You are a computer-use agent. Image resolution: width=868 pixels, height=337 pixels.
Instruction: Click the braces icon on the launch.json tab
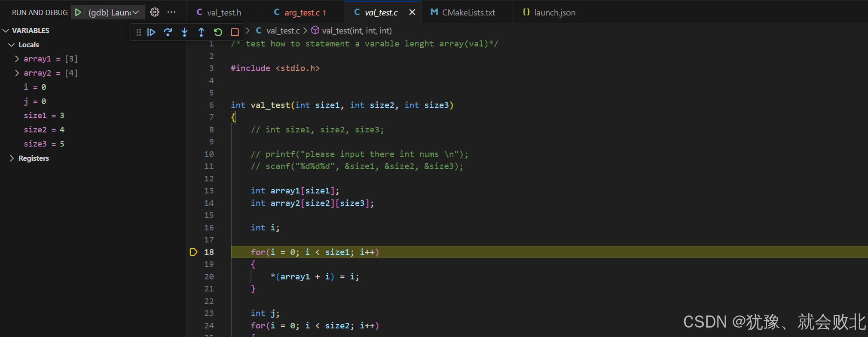pos(526,12)
